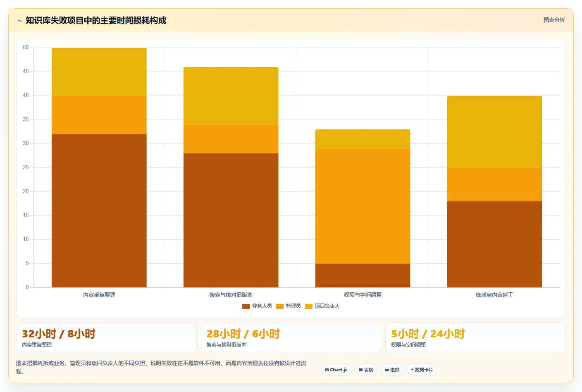The height and width of the screenshot is (392, 582).
Task: Click the y-axis value 50
Action: (x=26, y=48)
